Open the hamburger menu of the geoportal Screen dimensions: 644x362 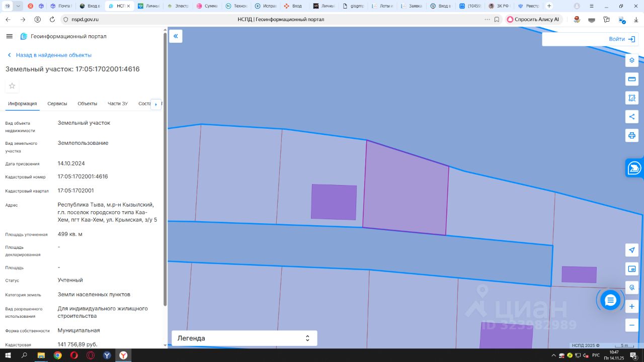(x=10, y=36)
